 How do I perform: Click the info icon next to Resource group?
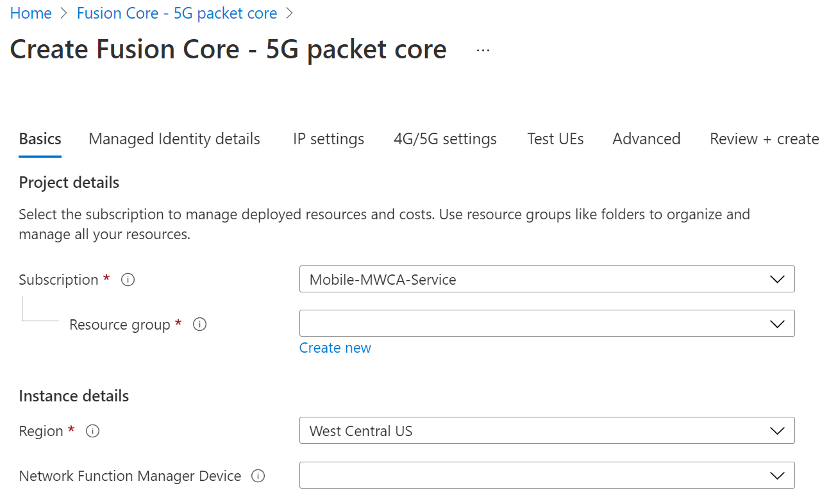[x=199, y=324]
